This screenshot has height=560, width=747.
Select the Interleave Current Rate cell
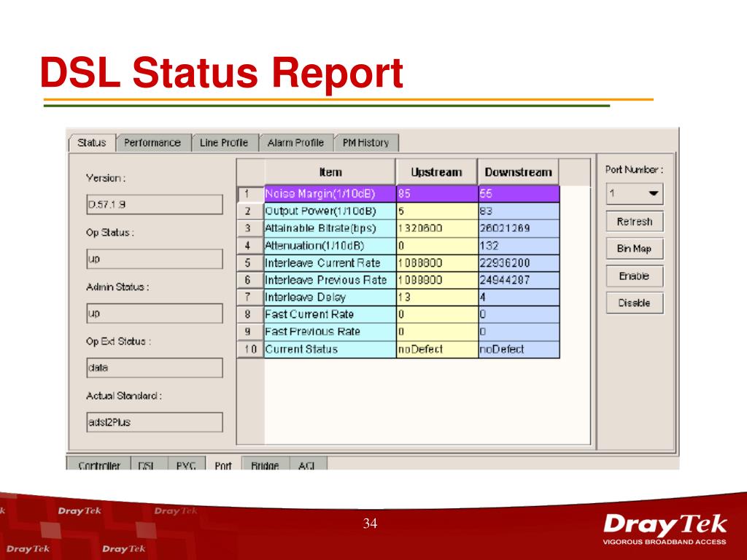330,262
